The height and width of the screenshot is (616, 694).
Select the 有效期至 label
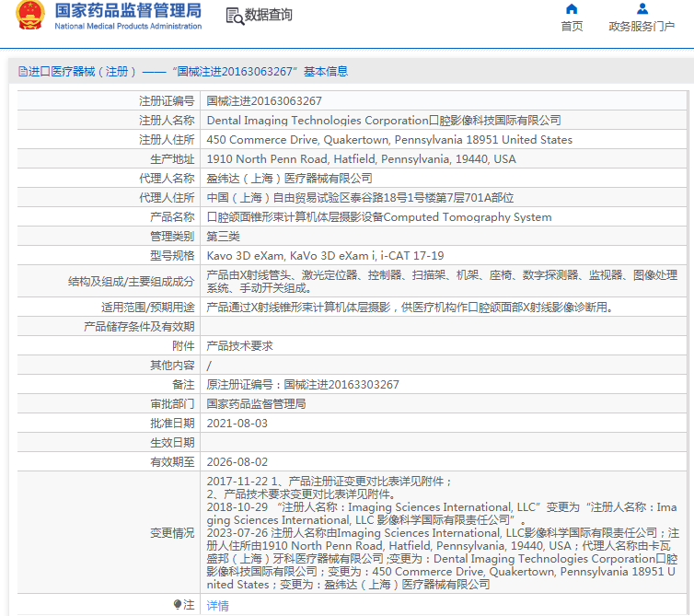click(172, 462)
